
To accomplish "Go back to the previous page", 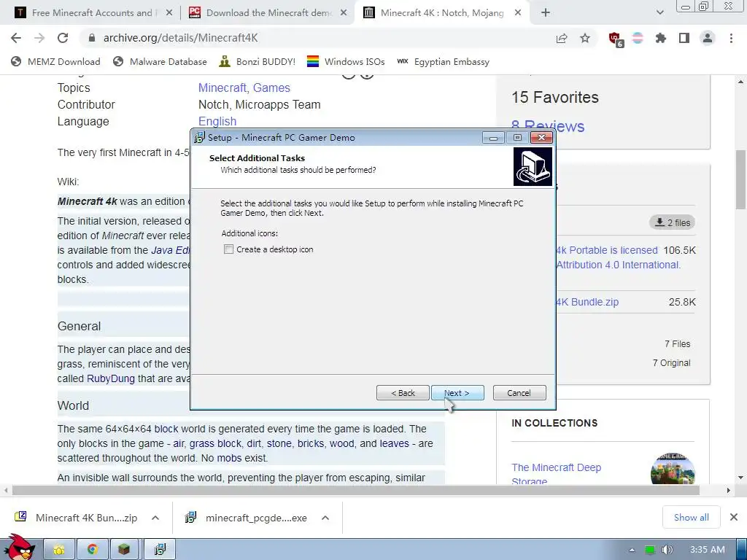I will coord(16,38).
